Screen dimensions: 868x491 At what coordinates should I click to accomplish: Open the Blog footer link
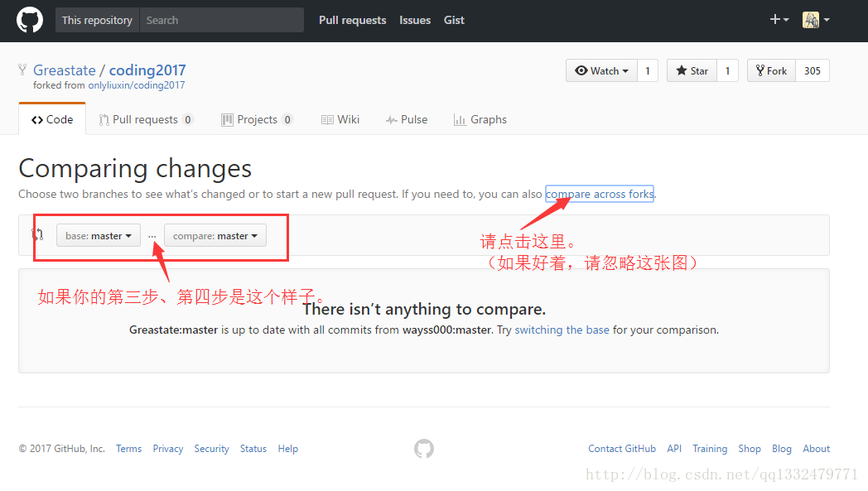pos(782,449)
